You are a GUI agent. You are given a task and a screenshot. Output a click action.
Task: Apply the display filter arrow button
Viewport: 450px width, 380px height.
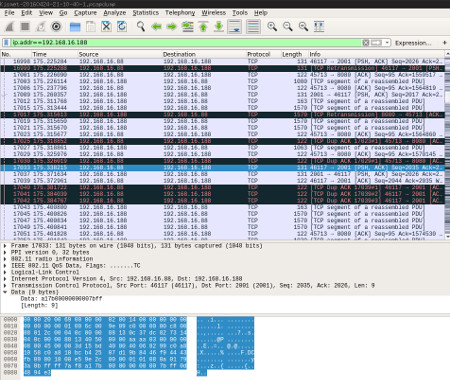(x=376, y=43)
